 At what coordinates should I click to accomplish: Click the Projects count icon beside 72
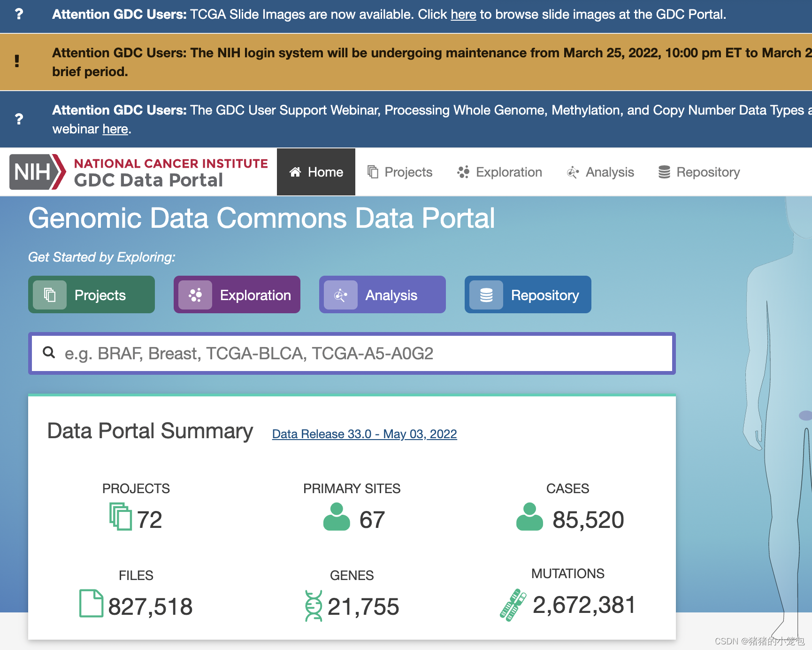(x=121, y=517)
